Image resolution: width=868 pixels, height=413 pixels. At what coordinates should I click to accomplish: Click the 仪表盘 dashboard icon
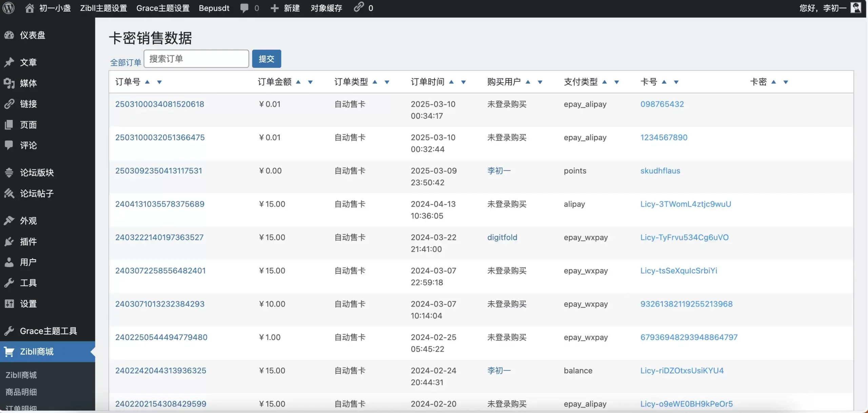click(9, 35)
